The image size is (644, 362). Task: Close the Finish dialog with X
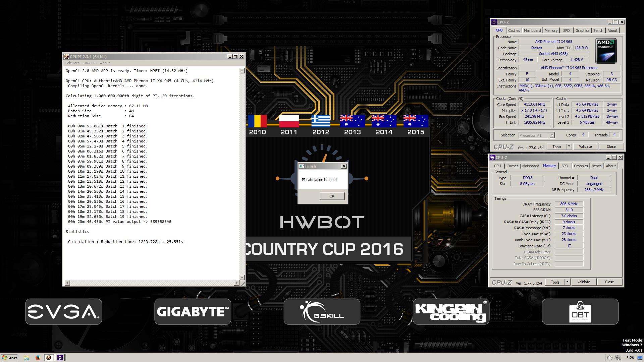[344, 166]
